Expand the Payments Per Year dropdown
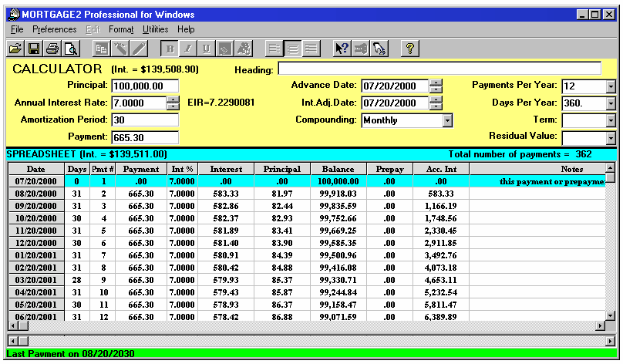 (x=611, y=86)
